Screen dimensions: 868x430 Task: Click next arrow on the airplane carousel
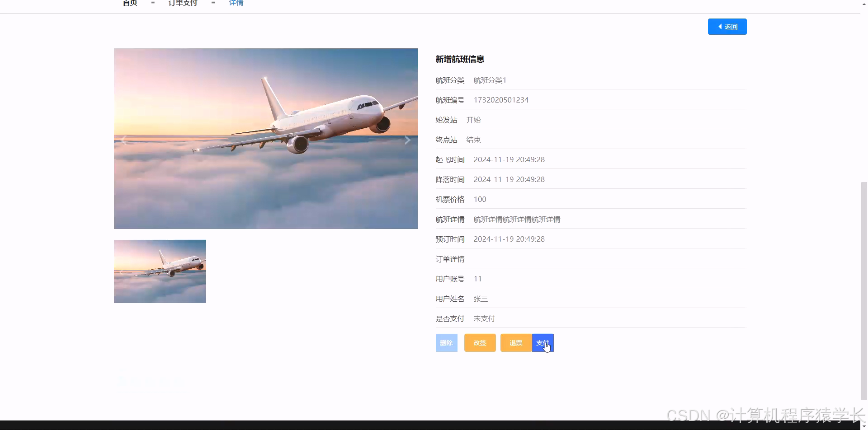pos(407,140)
